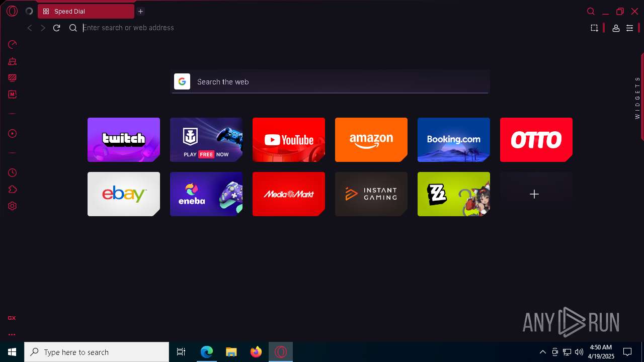The height and width of the screenshot is (362, 644).
Task: Select the Speed Dial tab
Action: tap(86, 11)
